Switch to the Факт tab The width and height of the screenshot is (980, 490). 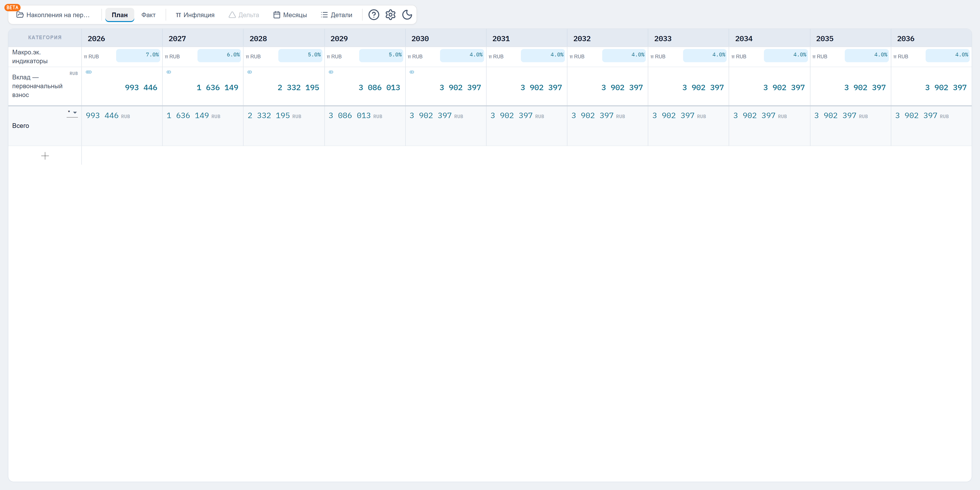(x=148, y=15)
